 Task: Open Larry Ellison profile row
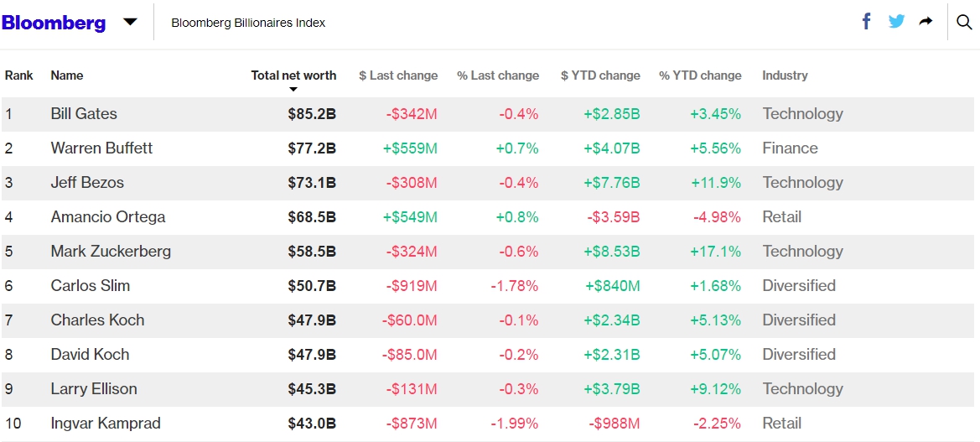coord(488,389)
